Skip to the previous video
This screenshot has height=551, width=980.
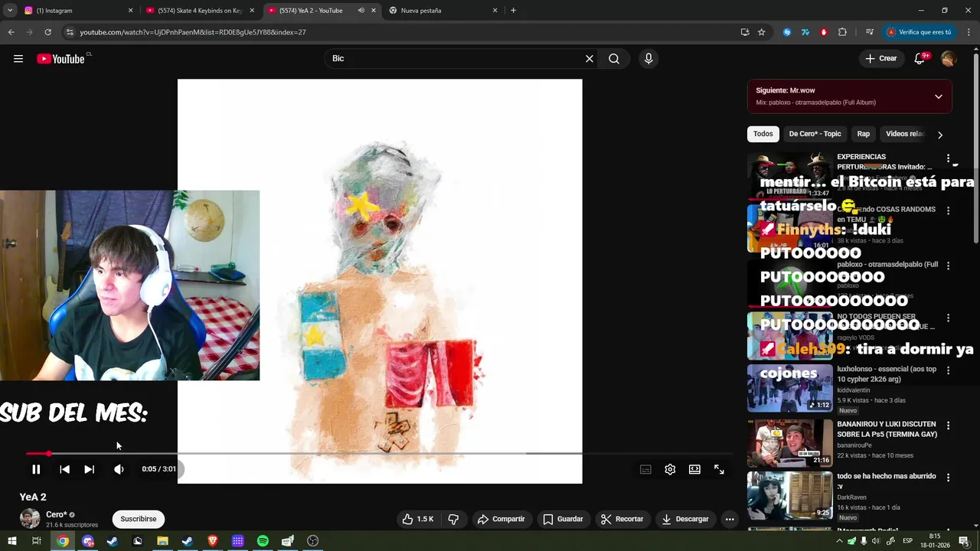pyautogui.click(x=64, y=469)
